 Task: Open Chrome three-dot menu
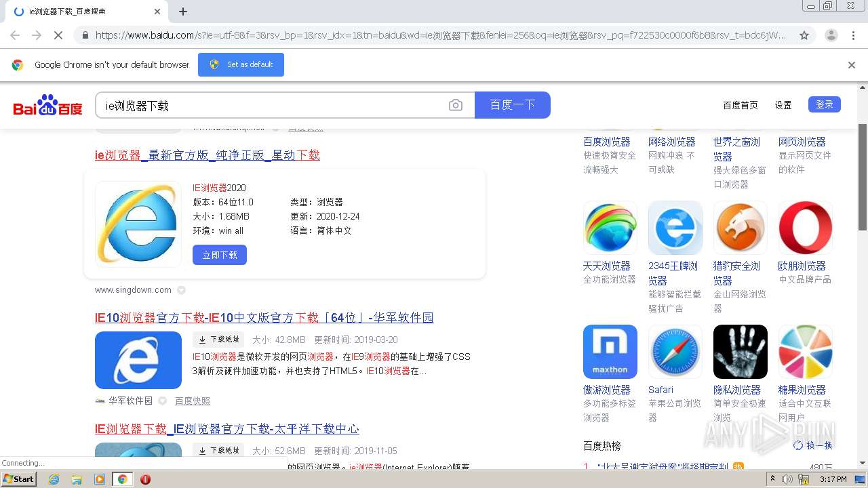(853, 35)
